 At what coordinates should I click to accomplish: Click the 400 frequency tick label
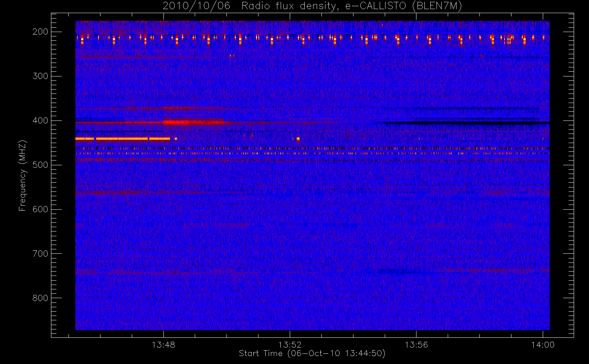tap(40, 120)
